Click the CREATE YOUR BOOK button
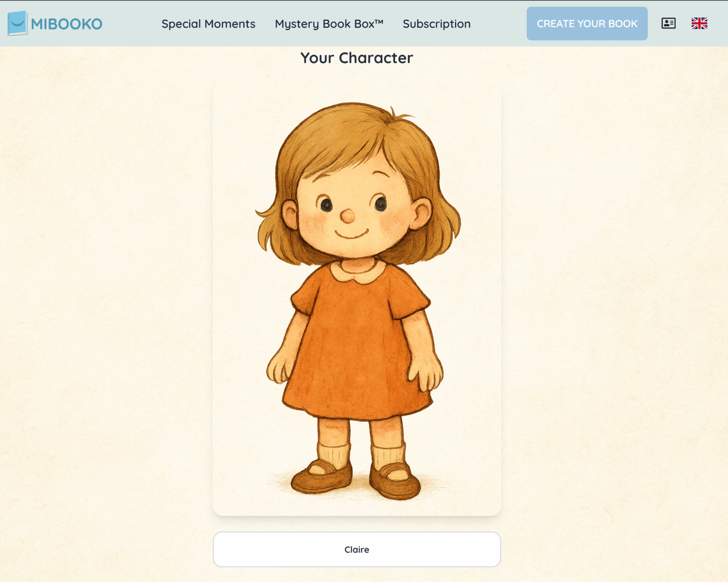Viewport: 728px width, 582px height. click(x=587, y=23)
